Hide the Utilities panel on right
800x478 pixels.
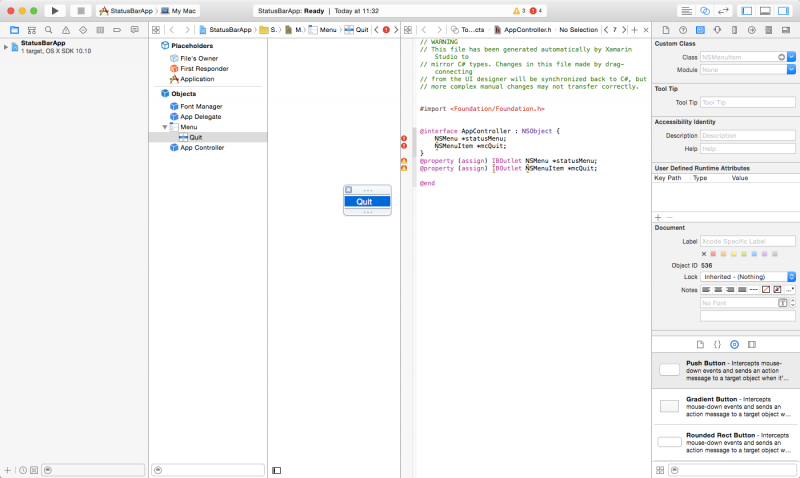[783, 10]
